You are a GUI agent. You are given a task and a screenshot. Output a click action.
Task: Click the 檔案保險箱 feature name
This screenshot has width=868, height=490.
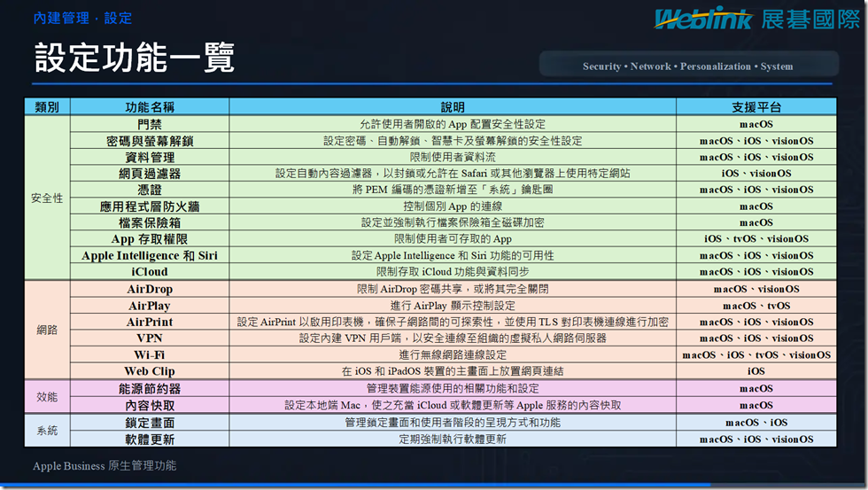coord(150,222)
